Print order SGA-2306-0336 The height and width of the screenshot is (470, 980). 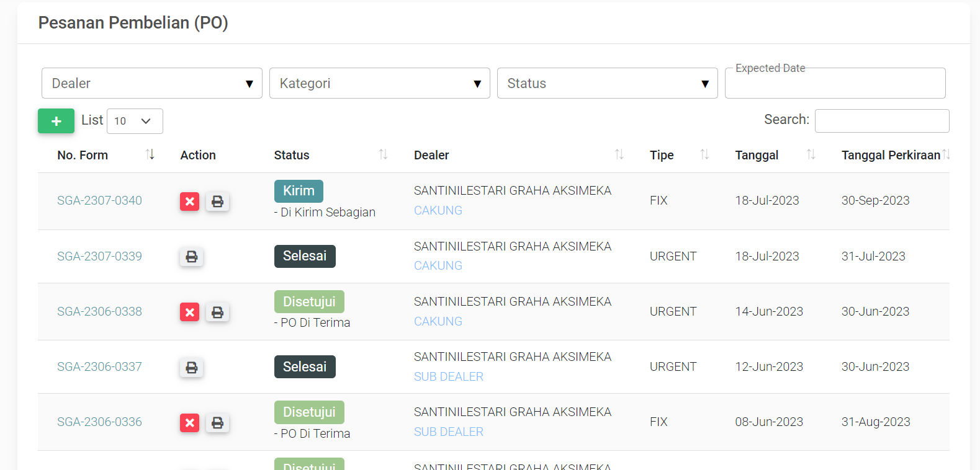[x=217, y=423]
